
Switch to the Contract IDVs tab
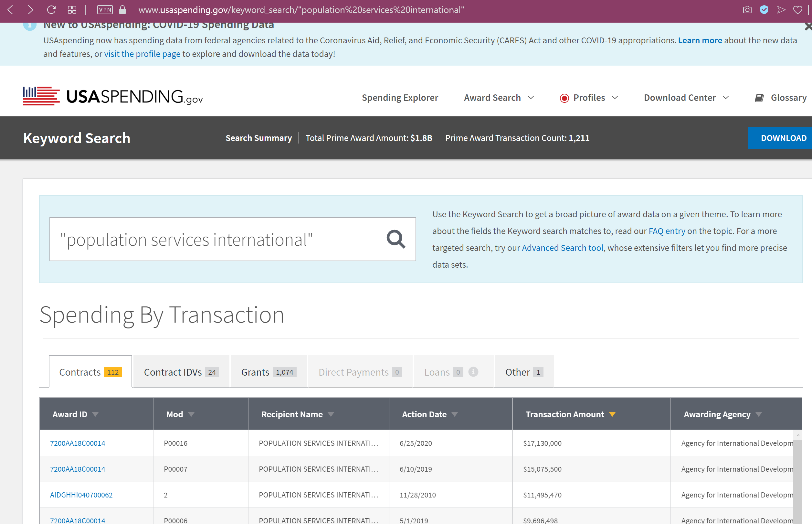pyautogui.click(x=181, y=372)
